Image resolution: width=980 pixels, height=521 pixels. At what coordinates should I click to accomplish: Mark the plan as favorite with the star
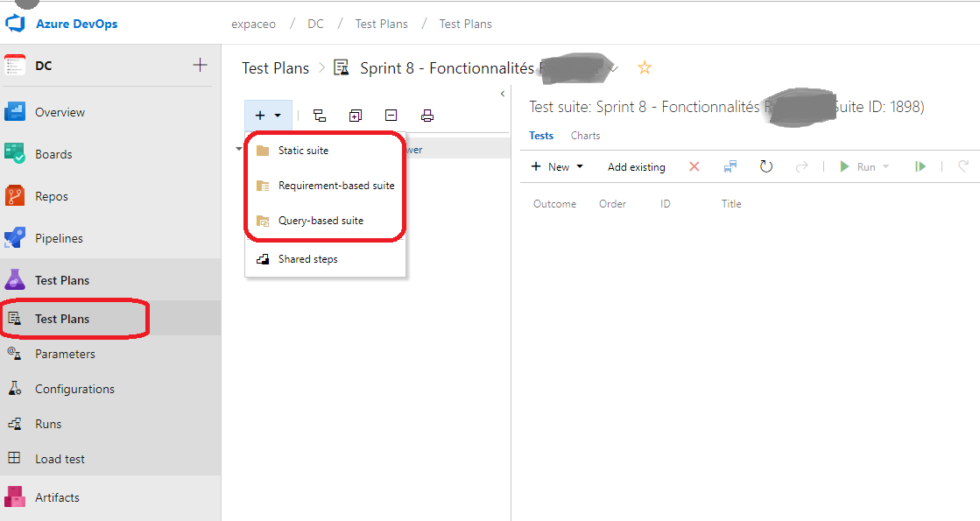pyautogui.click(x=645, y=67)
